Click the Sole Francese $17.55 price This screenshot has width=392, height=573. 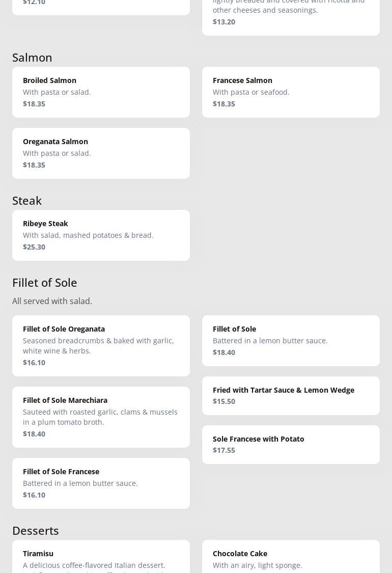coord(224,450)
